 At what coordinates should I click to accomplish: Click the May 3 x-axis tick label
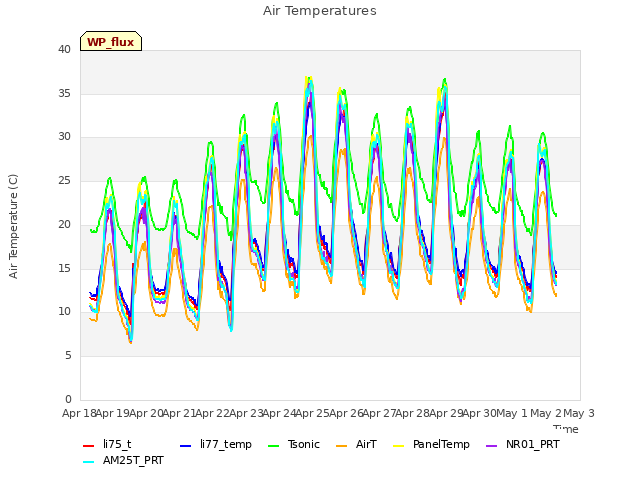[x=578, y=413]
